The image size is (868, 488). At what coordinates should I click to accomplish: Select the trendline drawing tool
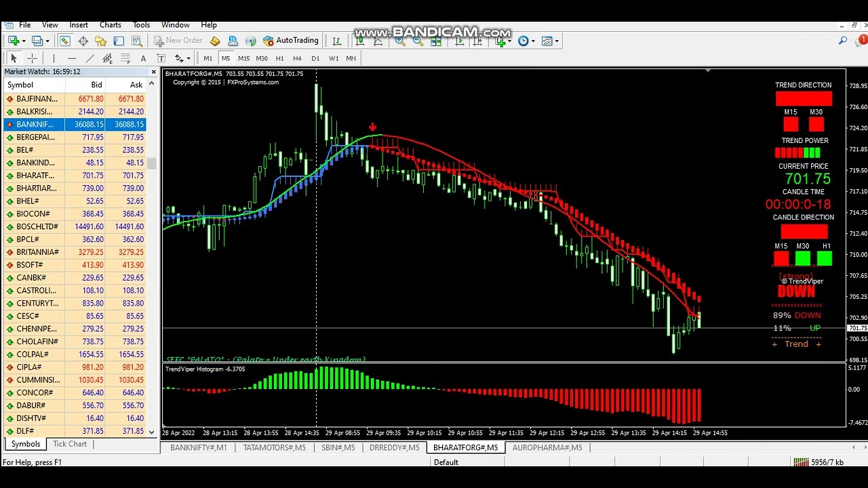point(90,58)
